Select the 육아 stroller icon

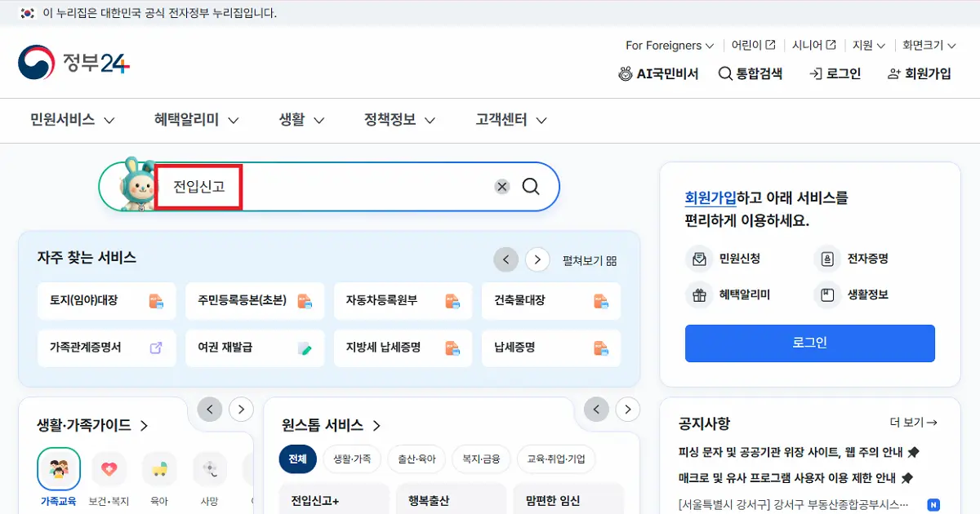160,469
